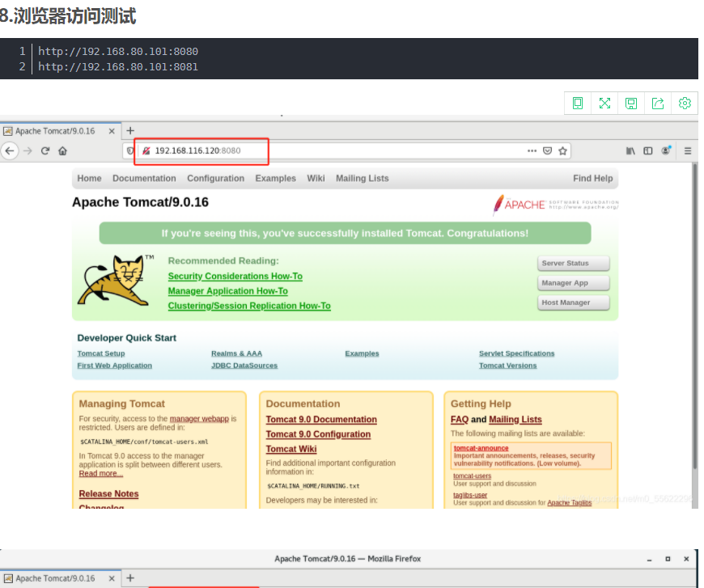
Task: Open Tomcat Versions link
Action: click(x=507, y=366)
